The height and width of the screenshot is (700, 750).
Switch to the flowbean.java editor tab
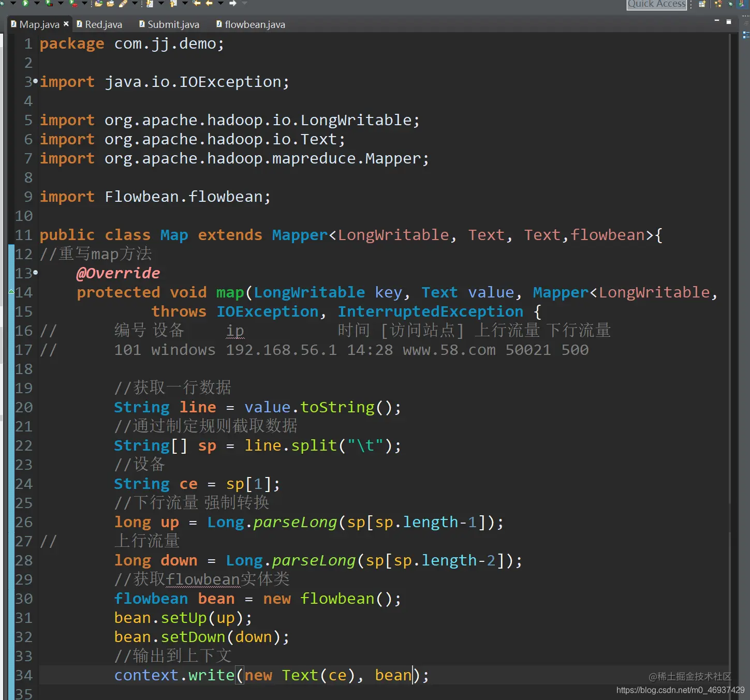[x=251, y=24]
